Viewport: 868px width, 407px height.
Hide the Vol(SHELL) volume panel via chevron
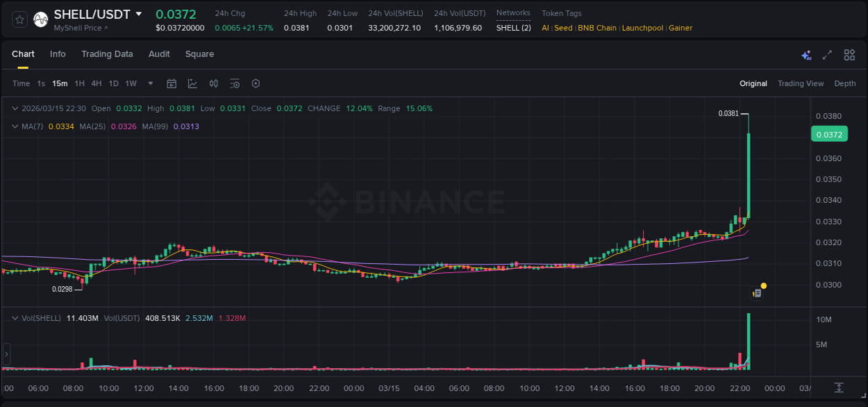pos(14,317)
